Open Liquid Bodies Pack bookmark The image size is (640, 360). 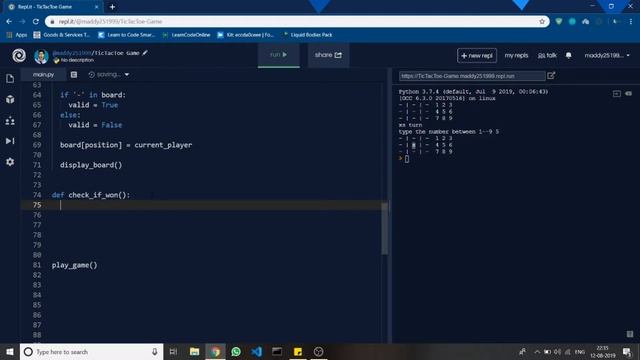pos(308,35)
